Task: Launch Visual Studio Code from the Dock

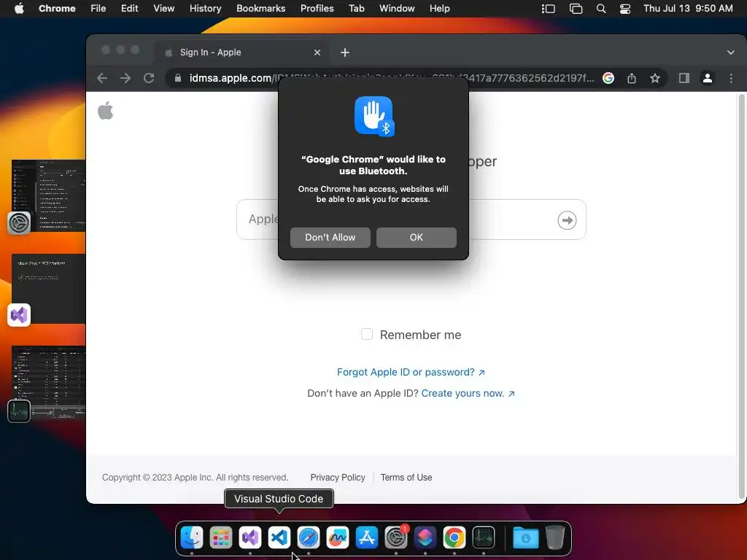Action: coord(279,537)
